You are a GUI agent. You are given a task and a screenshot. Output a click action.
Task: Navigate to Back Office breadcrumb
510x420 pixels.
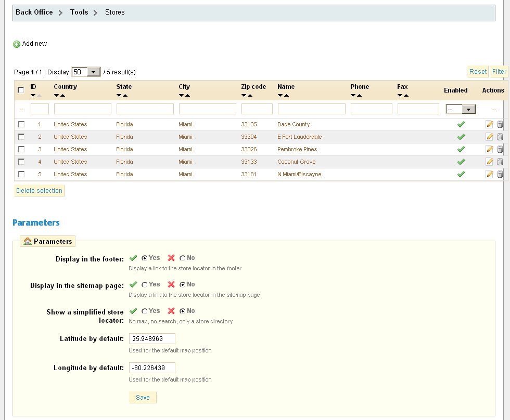click(34, 12)
